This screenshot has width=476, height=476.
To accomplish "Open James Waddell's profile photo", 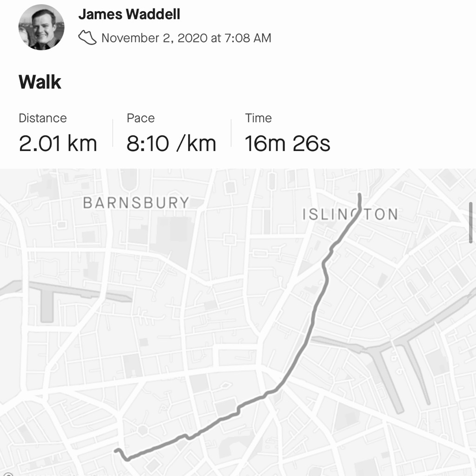I will pos(41,27).
